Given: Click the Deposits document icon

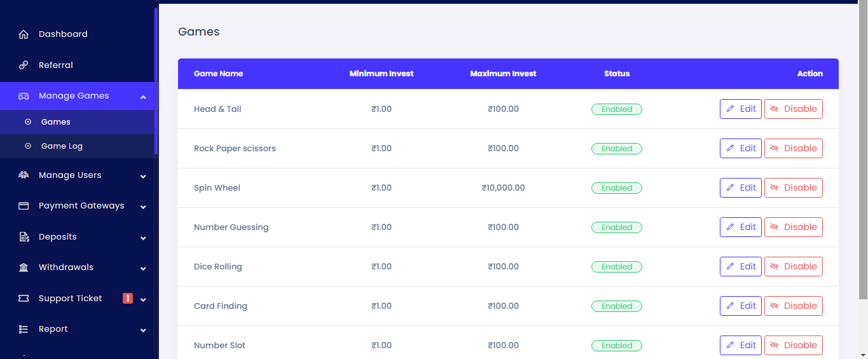Looking at the screenshot, I should pyautogui.click(x=24, y=237).
